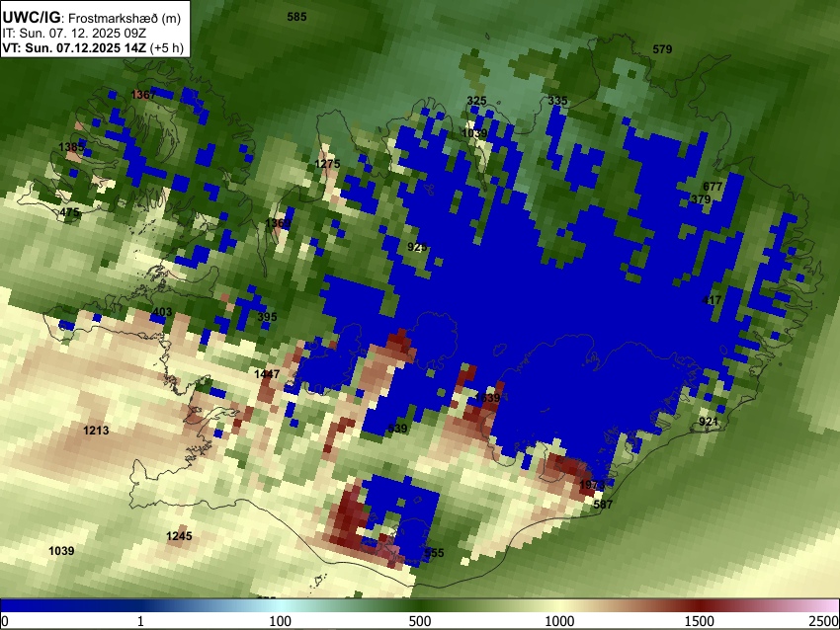Click the map value label 1275

[x=327, y=164]
